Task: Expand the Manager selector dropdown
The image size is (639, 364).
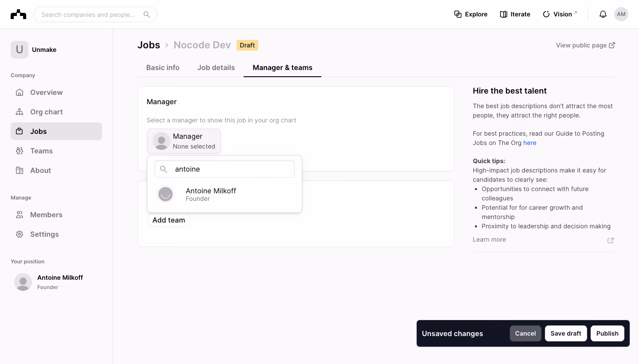Action: (x=184, y=141)
